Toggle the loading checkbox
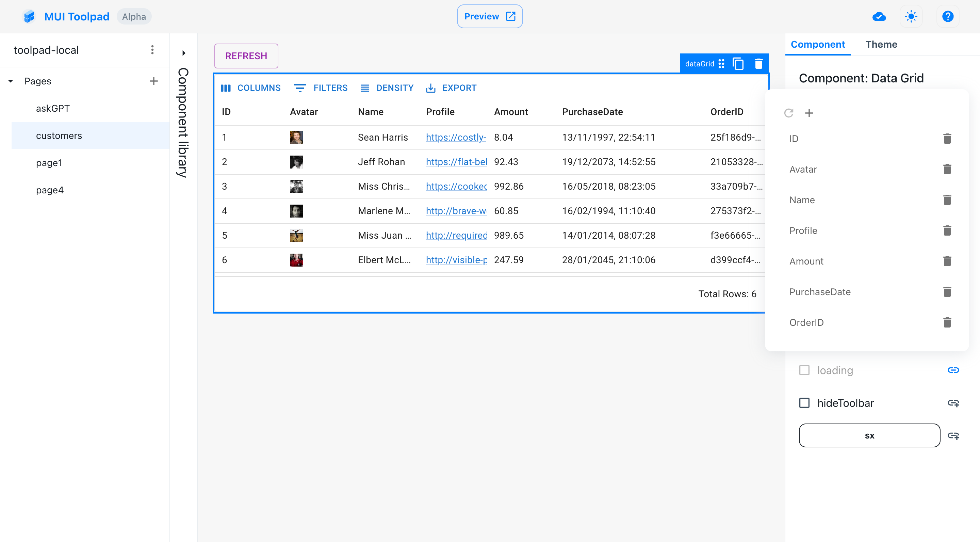Screen dimensions: 980x542 pyautogui.click(x=805, y=370)
